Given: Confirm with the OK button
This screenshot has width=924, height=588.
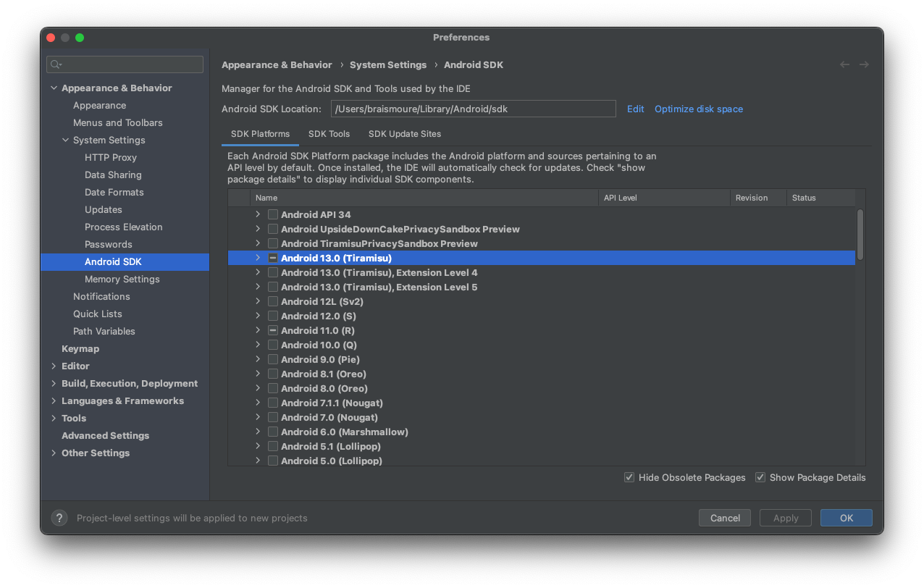Looking at the screenshot, I should click(x=847, y=518).
